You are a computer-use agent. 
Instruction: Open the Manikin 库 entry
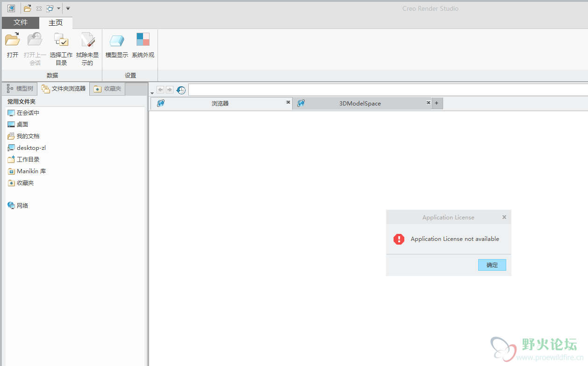pyautogui.click(x=27, y=171)
